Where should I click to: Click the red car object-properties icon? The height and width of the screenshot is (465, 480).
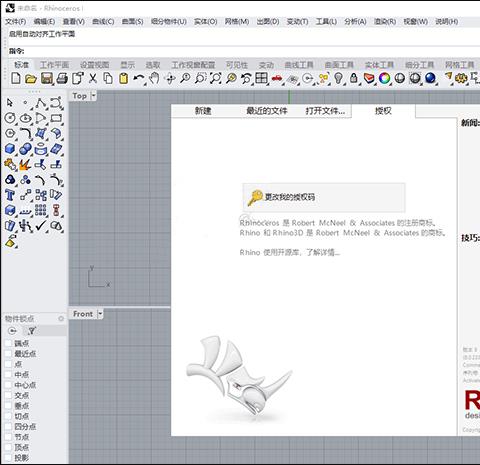point(277,79)
